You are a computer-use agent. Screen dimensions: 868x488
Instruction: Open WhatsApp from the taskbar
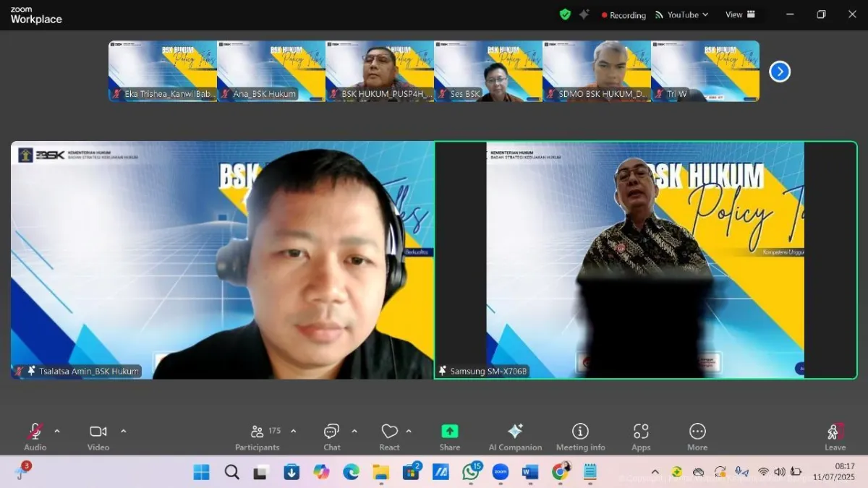471,472
